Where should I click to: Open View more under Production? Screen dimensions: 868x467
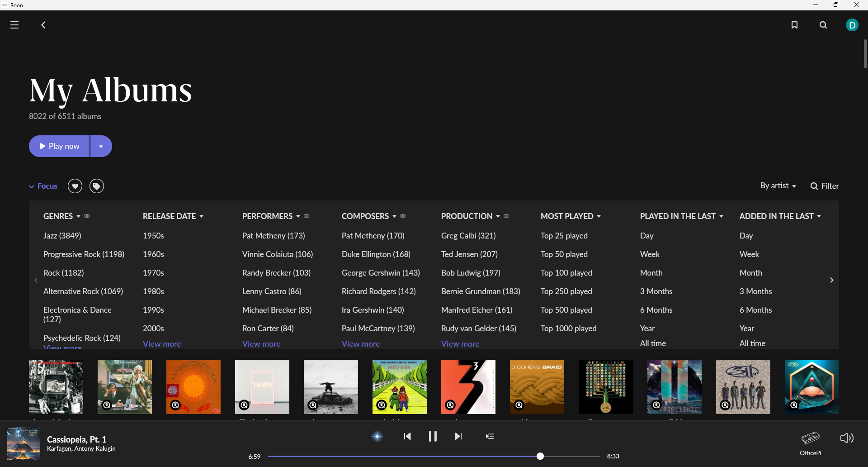coord(460,344)
